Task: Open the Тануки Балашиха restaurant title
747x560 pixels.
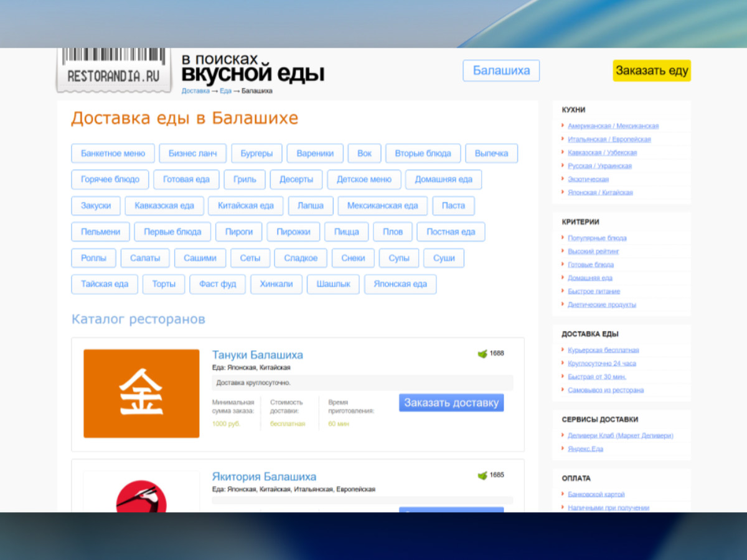Action: click(x=258, y=355)
